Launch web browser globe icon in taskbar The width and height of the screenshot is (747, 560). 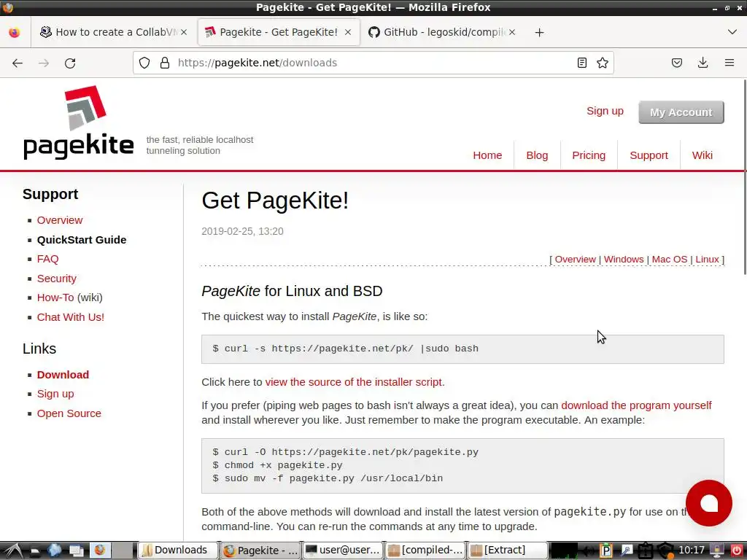click(54, 551)
